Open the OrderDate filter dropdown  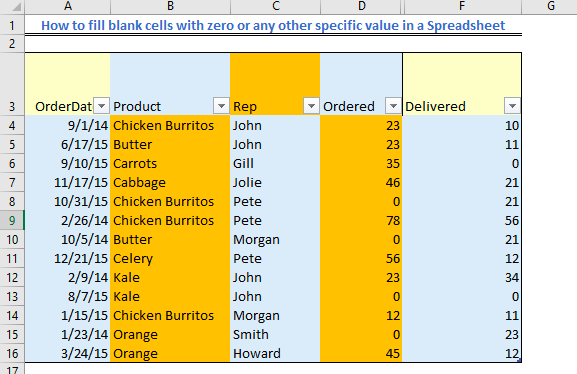[x=102, y=106]
